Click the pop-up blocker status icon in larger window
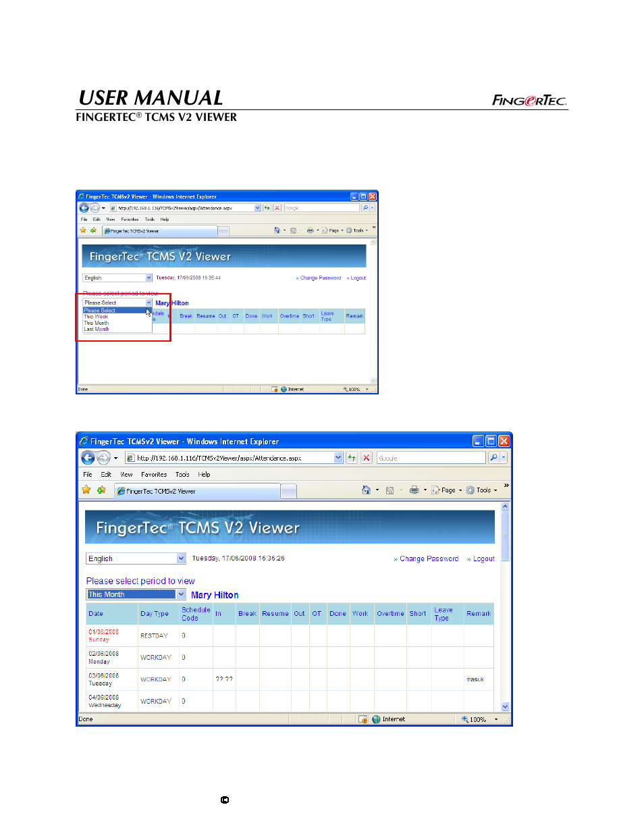This screenshot has width=644, height=834. coord(363,719)
